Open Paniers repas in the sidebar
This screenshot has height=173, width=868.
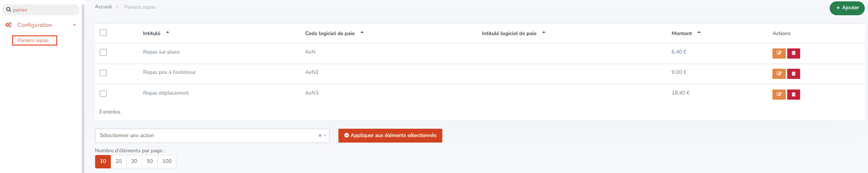coord(33,40)
